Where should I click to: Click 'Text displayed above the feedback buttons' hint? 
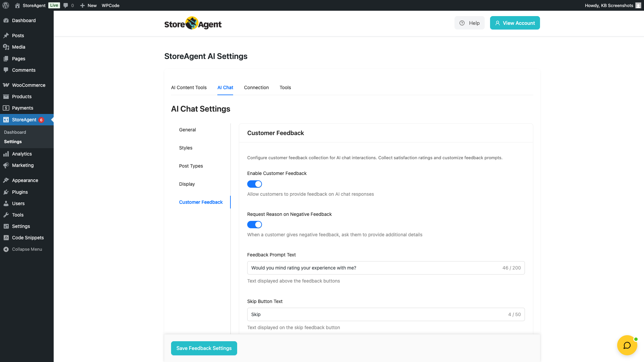(x=293, y=281)
